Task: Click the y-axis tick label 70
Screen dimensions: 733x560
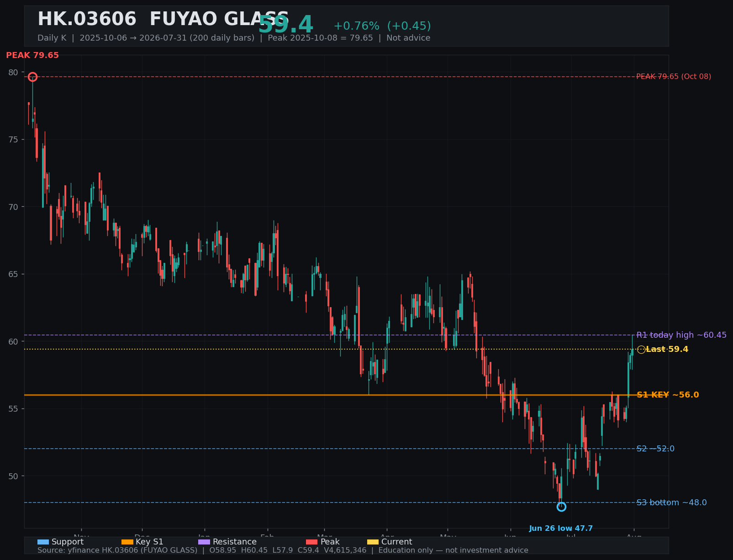Action: point(13,207)
